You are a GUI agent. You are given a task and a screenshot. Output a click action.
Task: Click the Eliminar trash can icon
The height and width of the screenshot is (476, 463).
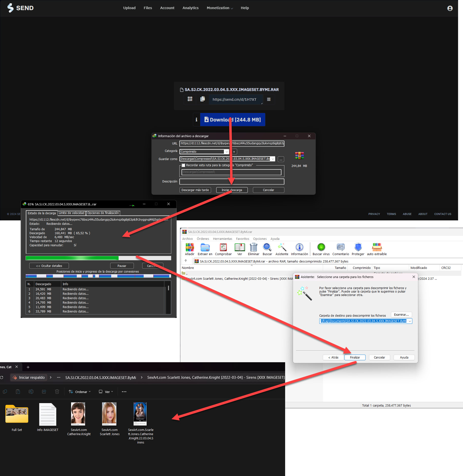pyautogui.click(x=253, y=249)
